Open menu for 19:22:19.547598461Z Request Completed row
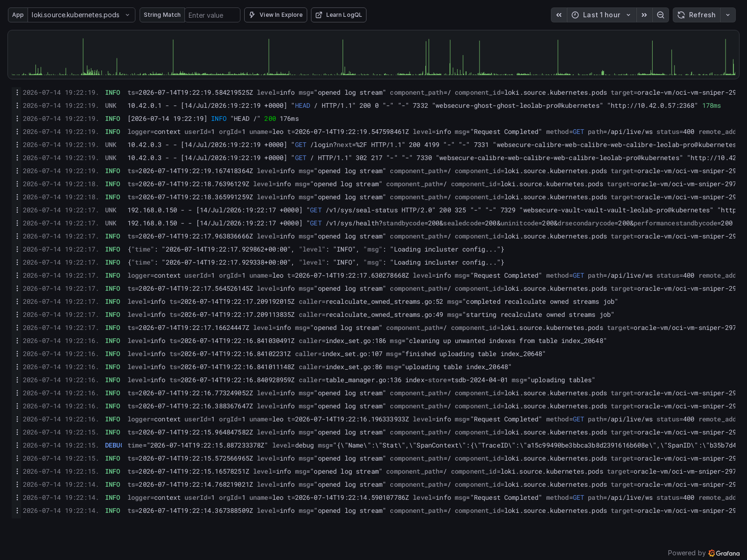The height and width of the screenshot is (560, 747). coord(17,132)
